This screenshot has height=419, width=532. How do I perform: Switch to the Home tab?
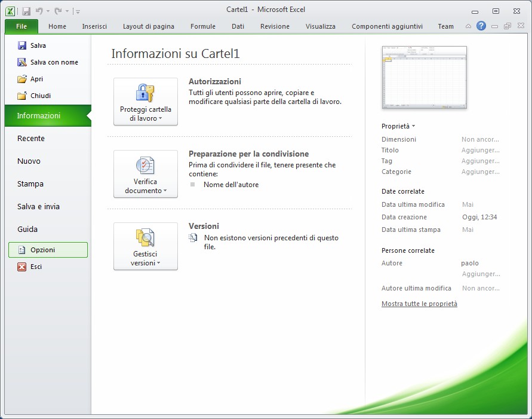coord(57,26)
